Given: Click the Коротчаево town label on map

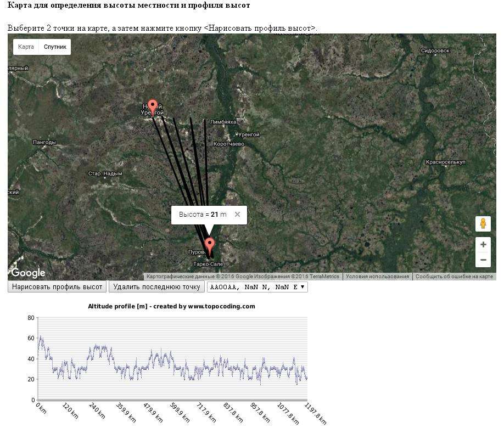Looking at the screenshot, I should (229, 144).
